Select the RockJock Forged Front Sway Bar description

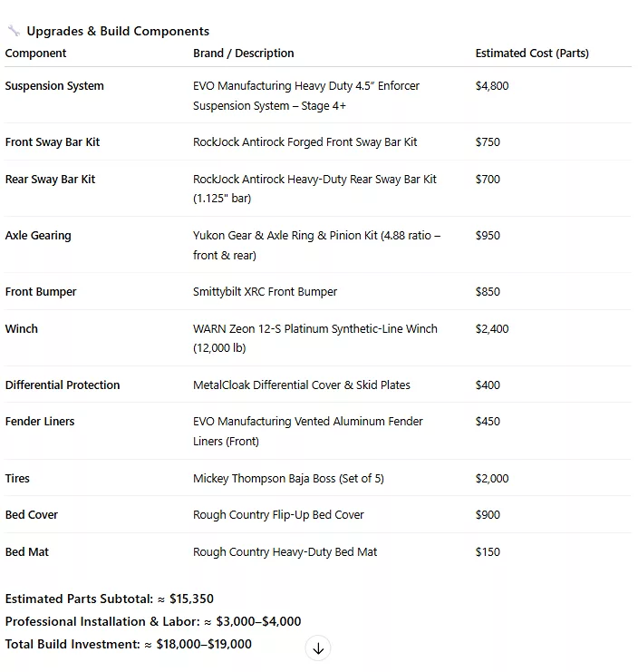304,142
